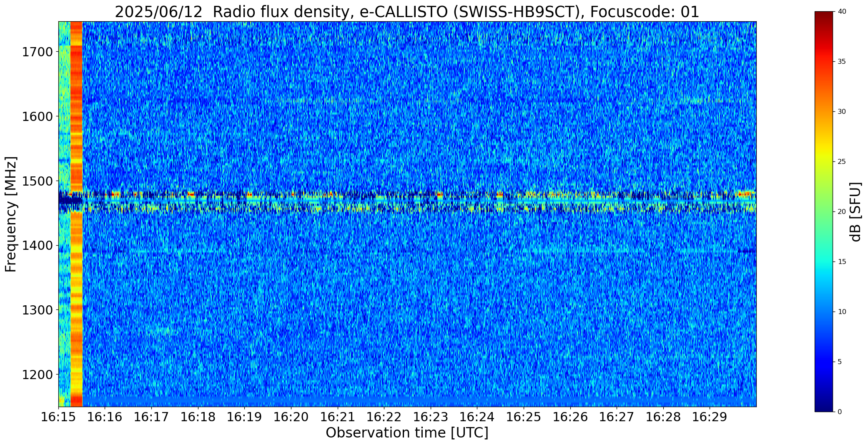The width and height of the screenshot is (868, 445).
Task: Click the 16:24 time tick label
Action: [x=477, y=417]
